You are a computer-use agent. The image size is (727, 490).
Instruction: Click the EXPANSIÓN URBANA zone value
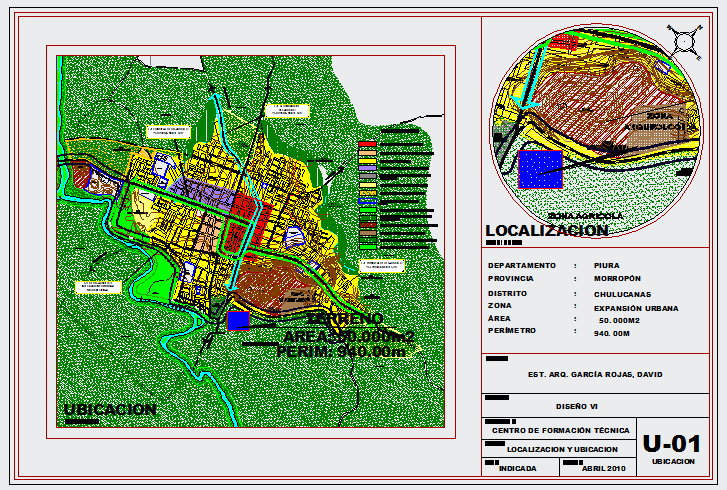(x=635, y=308)
